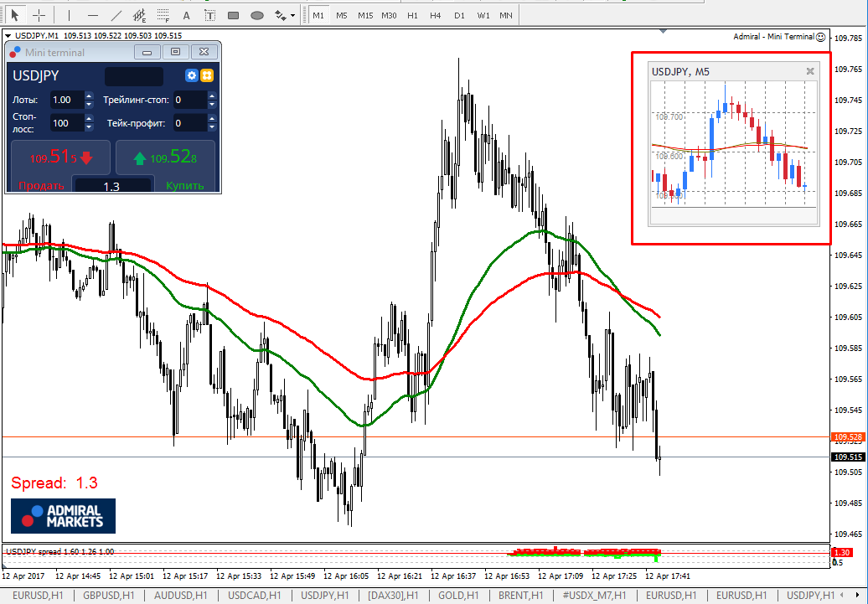The height and width of the screenshot is (604, 868).
Task: Switch to the GOLD,H1 chart tab
Action: (x=458, y=595)
